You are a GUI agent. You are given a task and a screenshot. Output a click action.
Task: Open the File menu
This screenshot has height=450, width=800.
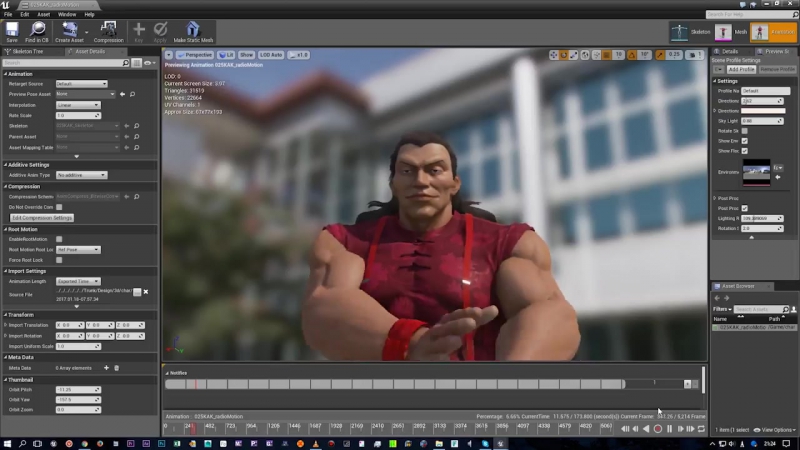(x=8, y=14)
